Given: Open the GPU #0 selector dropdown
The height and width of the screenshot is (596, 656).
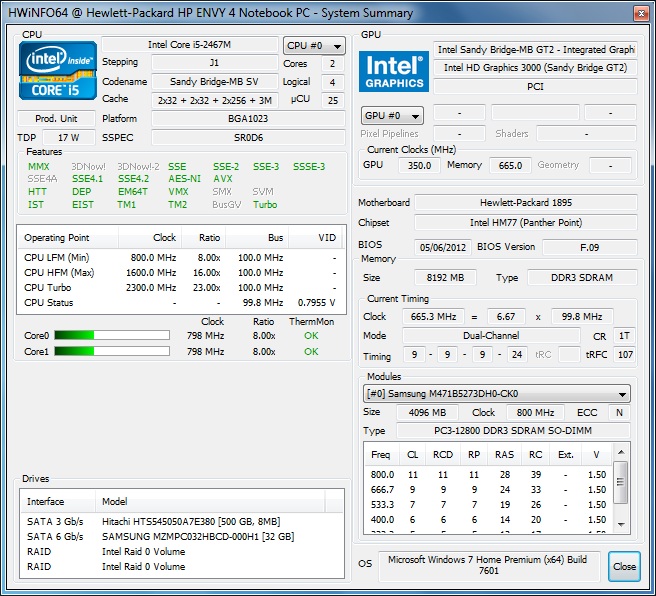Looking at the screenshot, I should [x=392, y=115].
